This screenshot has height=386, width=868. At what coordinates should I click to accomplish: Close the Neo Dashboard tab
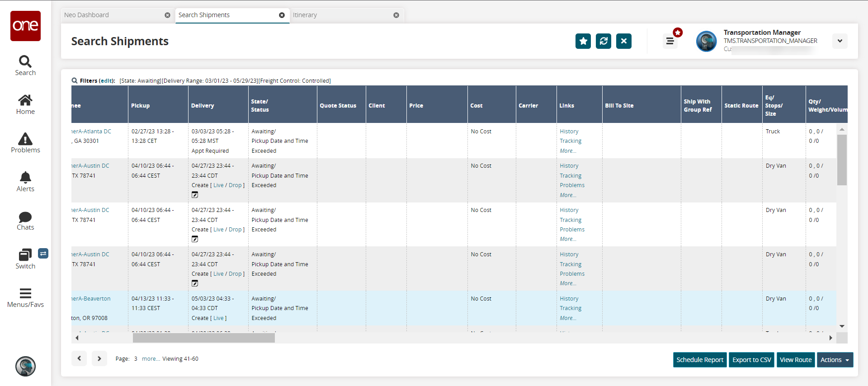pyautogui.click(x=167, y=15)
